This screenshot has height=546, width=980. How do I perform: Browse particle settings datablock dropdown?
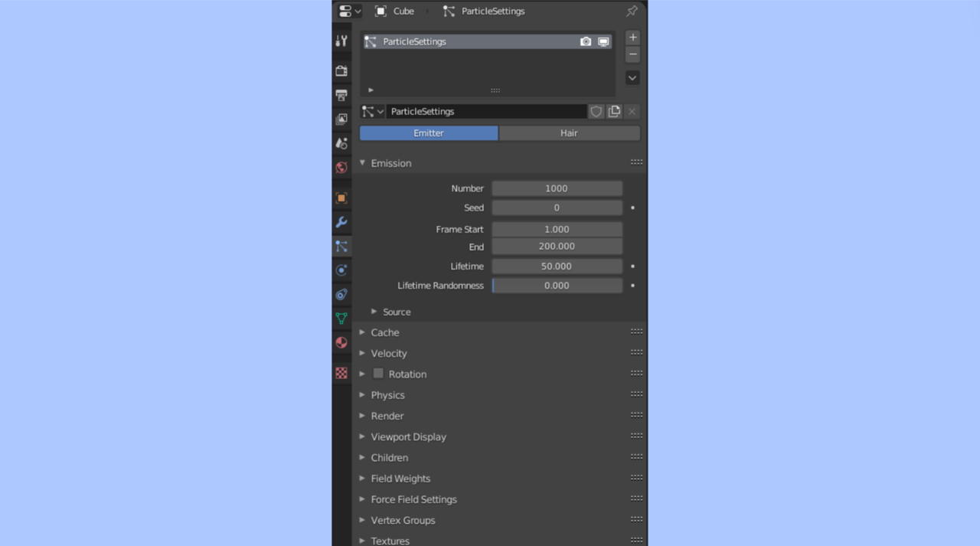[373, 112]
